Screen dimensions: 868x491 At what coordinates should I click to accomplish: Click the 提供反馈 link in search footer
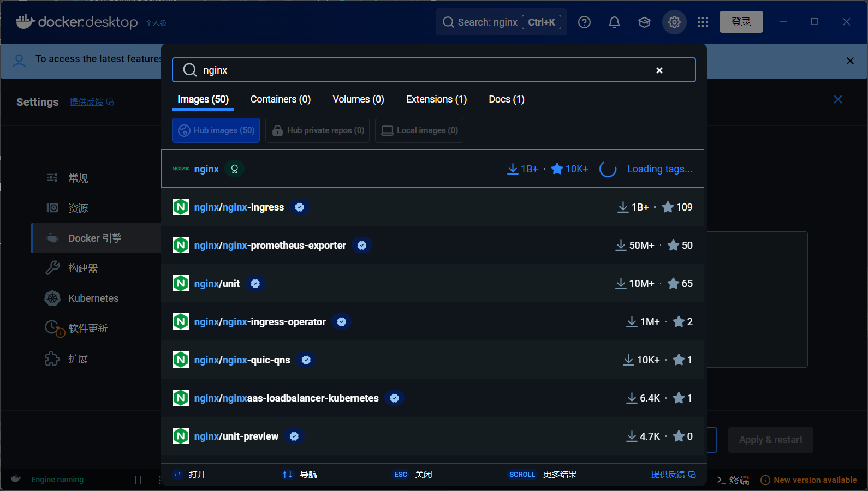pyautogui.click(x=673, y=475)
